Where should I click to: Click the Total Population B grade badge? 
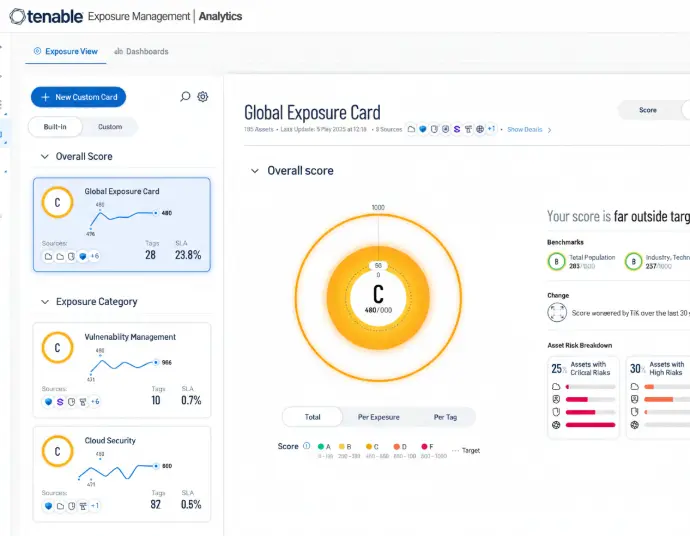(556, 261)
